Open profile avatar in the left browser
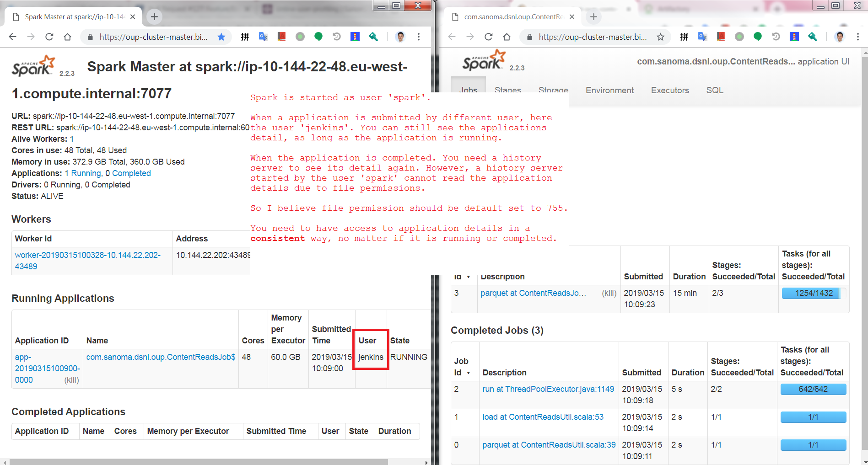868x465 pixels. [x=400, y=37]
